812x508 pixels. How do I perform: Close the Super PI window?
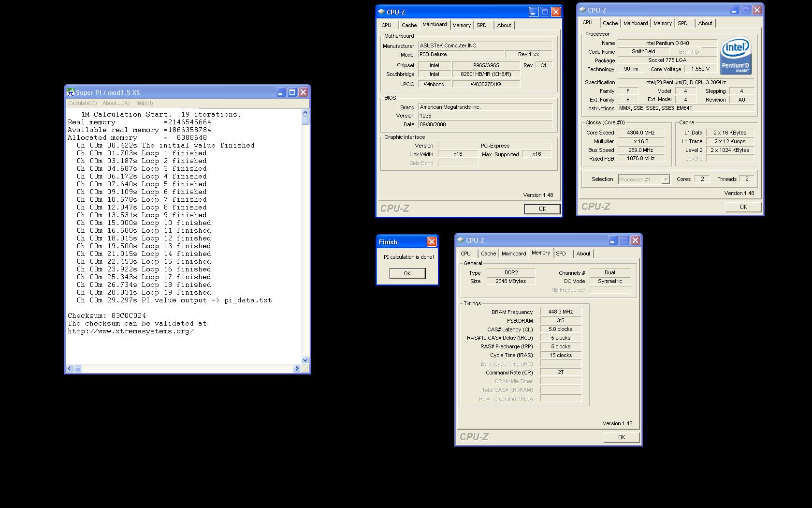303,92
